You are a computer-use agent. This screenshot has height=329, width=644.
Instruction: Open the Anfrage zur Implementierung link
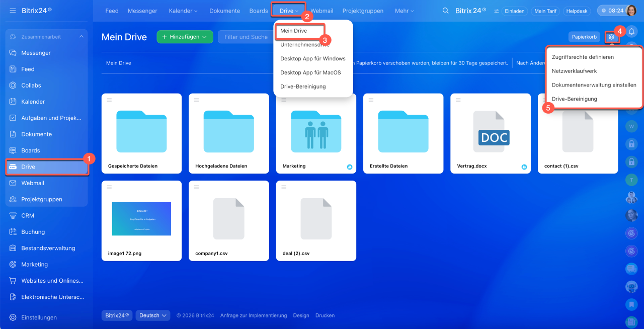254,315
